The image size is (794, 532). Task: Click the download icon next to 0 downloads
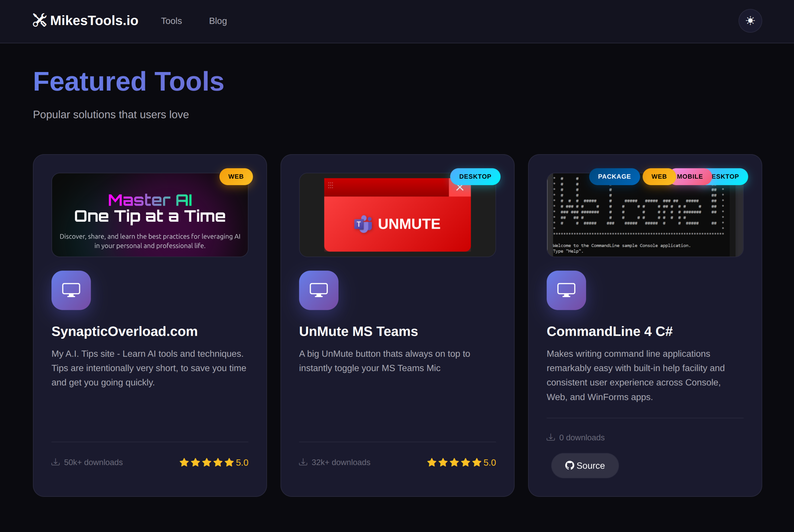click(x=550, y=437)
